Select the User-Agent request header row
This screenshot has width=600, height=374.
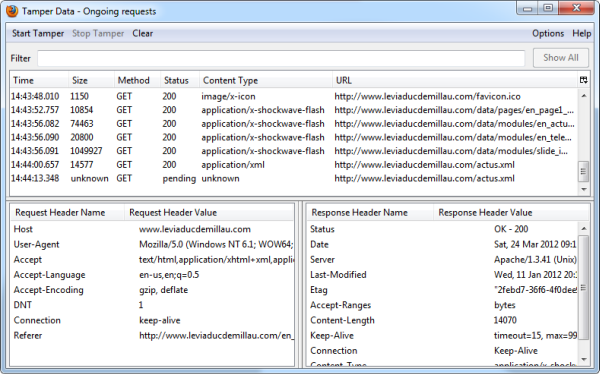coord(152,245)
